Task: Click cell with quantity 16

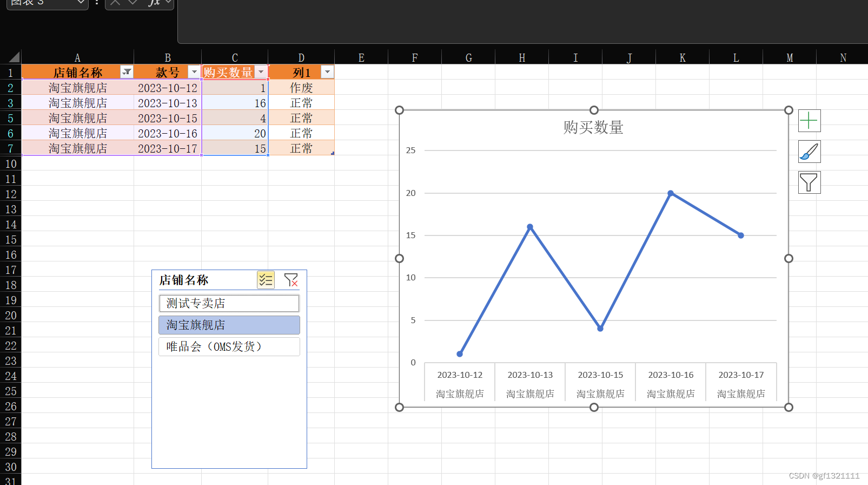Action: 235,102
